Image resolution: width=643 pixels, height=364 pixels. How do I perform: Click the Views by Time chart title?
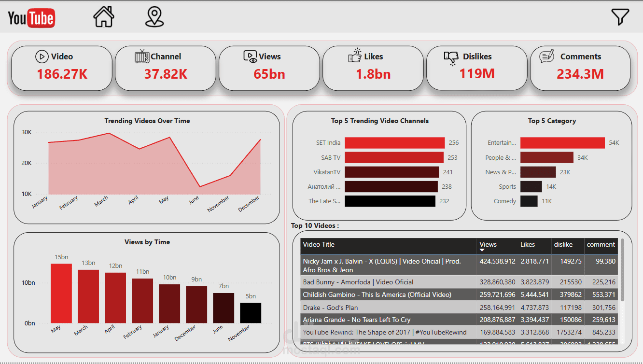[147, 242]
